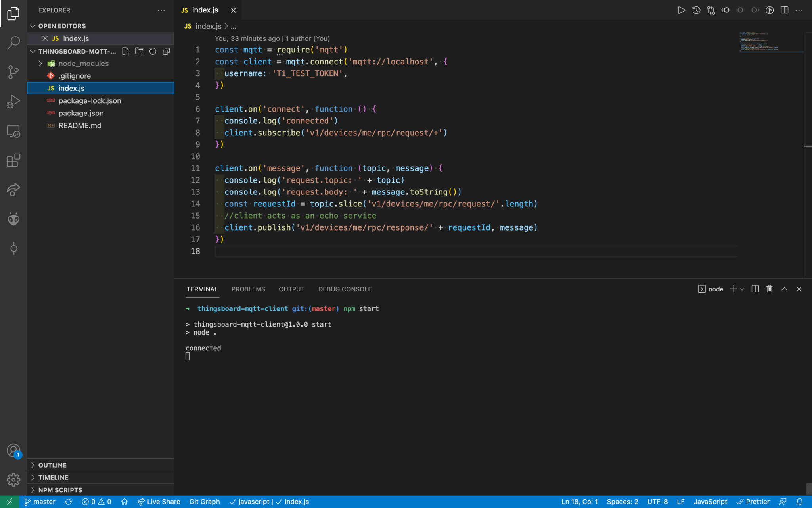Collapse the THINGSBOARD-MQTT project section
Screen dimensions: 812x508
point(33,51)
